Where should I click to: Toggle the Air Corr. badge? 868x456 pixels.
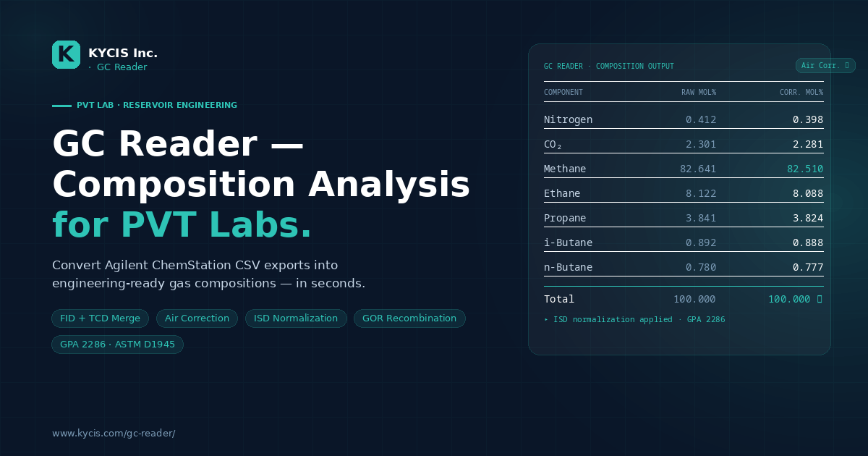tap(825, 66)
